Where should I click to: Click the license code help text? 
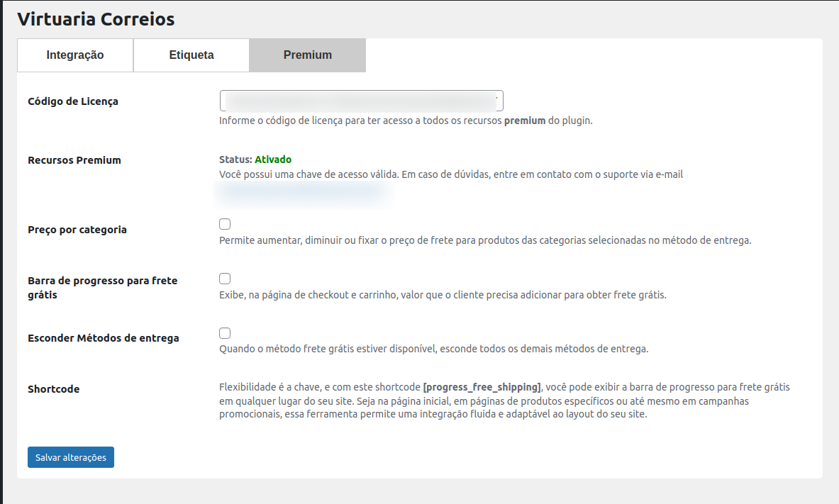point(405,121)
